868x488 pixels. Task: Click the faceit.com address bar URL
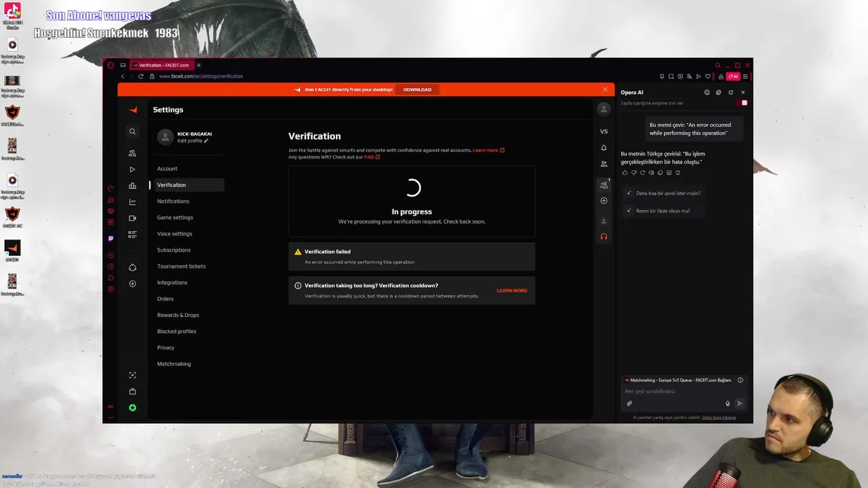(x=201, y=77)
